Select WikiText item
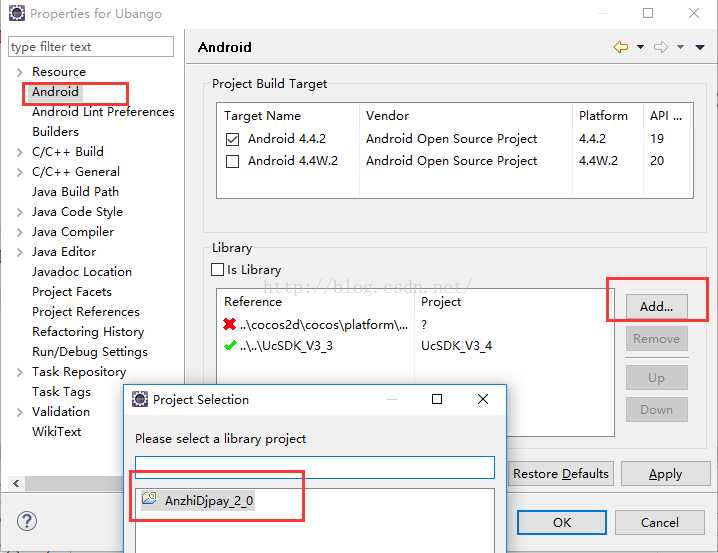Viewport: 718px width, 553px height. [57, 432]
